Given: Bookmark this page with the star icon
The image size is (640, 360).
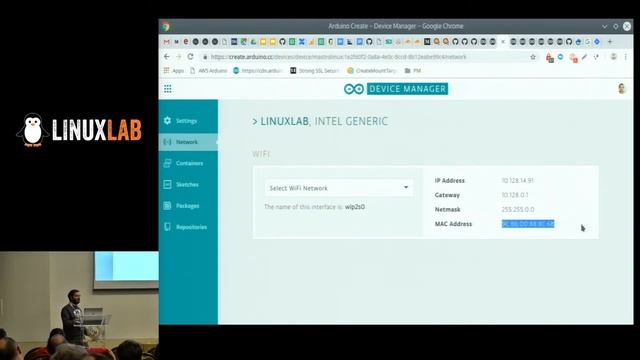Looking at the screenshot, I should pos(533,57).
